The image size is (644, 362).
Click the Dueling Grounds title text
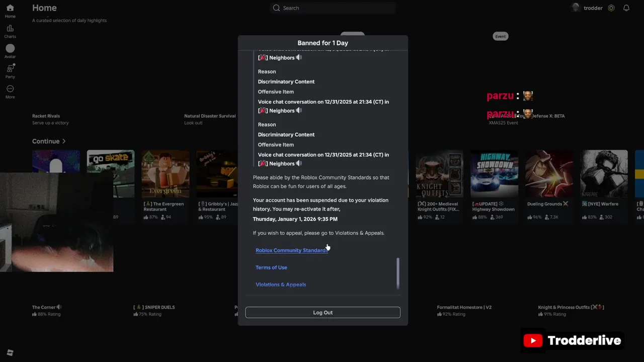(x=547, y=204)
